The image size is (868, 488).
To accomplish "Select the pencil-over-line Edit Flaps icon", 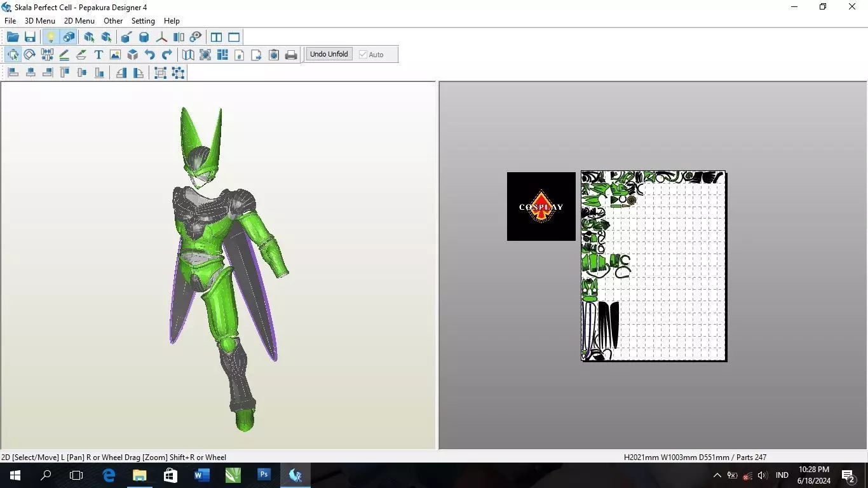I will [64, 55].
